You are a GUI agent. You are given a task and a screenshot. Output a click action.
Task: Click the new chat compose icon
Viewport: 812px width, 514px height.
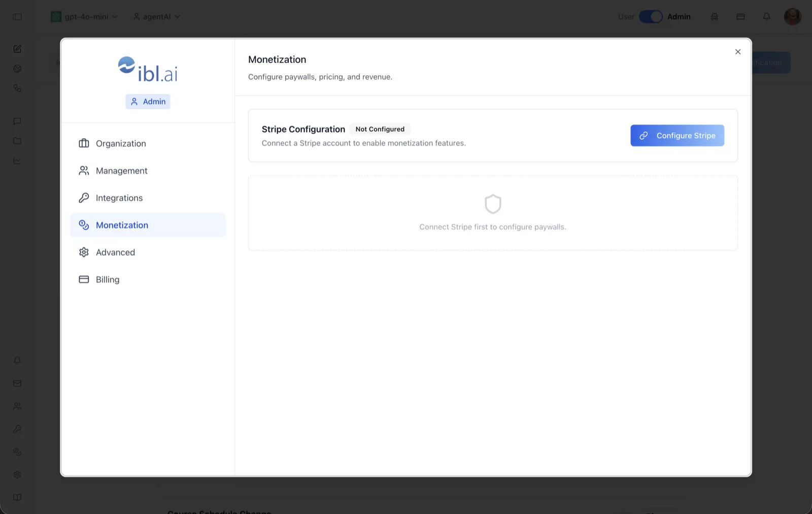[x=17, y=49]
